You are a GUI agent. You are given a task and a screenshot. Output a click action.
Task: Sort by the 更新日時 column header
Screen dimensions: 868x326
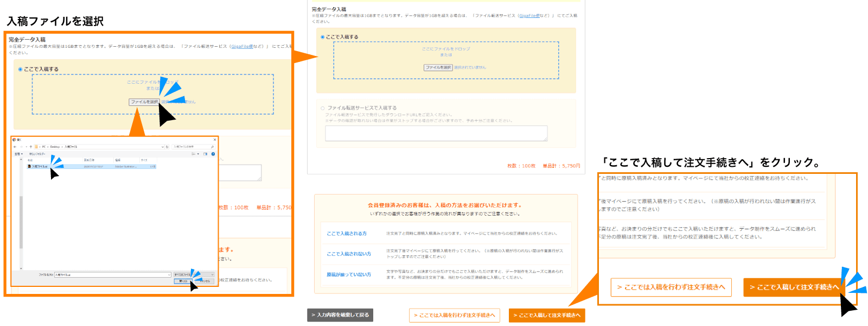pos(89,160)
